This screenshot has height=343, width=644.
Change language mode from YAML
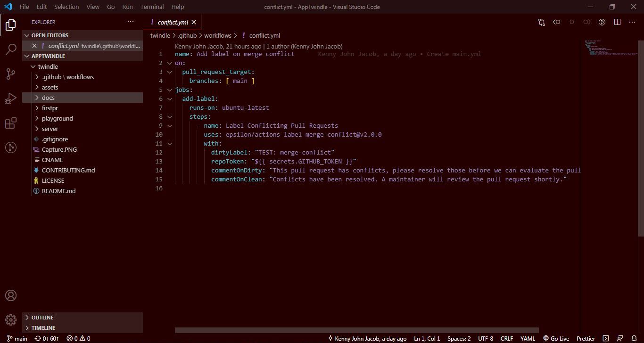(528, 338)
